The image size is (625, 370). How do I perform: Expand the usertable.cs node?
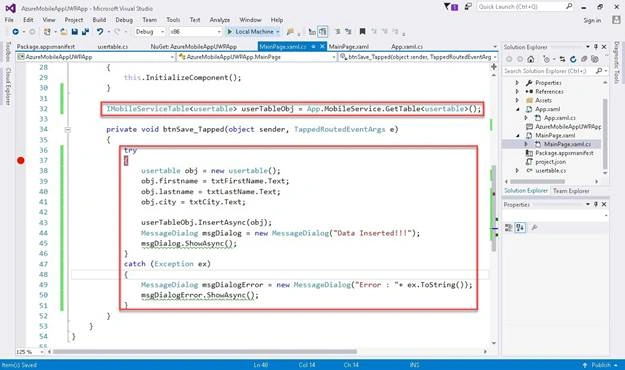(517, 170)
